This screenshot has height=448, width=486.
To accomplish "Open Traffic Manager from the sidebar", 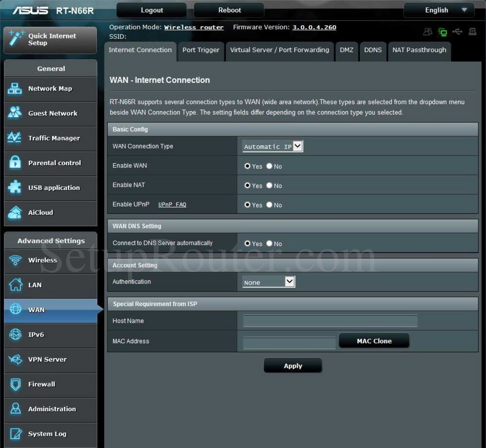I will click(50, 139).
